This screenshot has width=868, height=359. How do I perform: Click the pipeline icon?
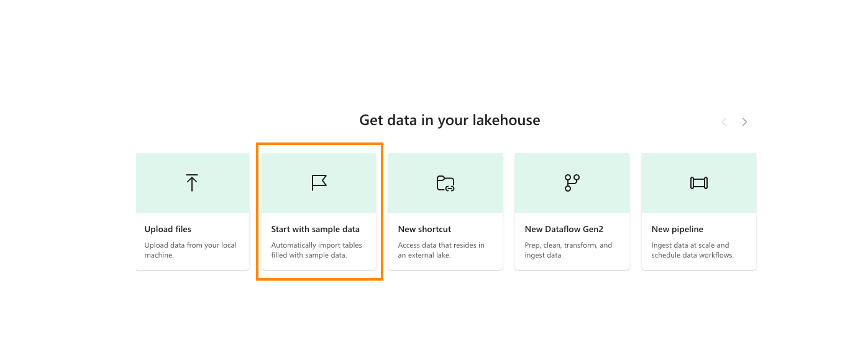(x=698, y=183)
